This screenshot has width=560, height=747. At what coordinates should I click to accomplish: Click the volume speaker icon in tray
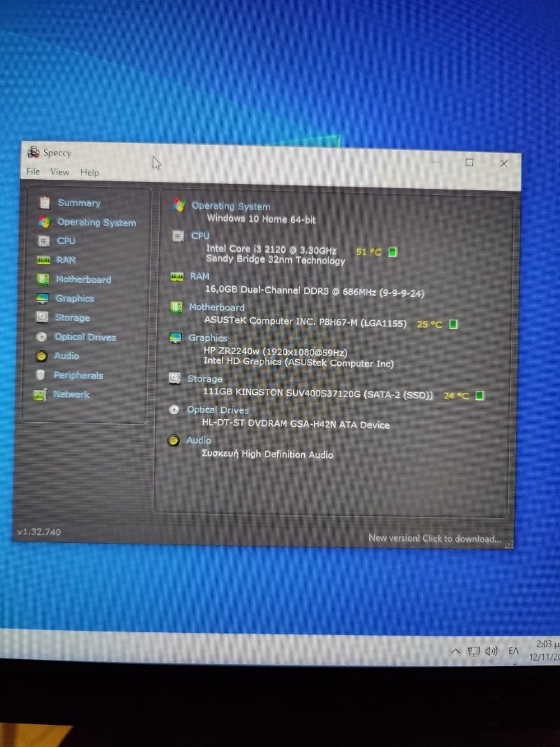point(491,652)
